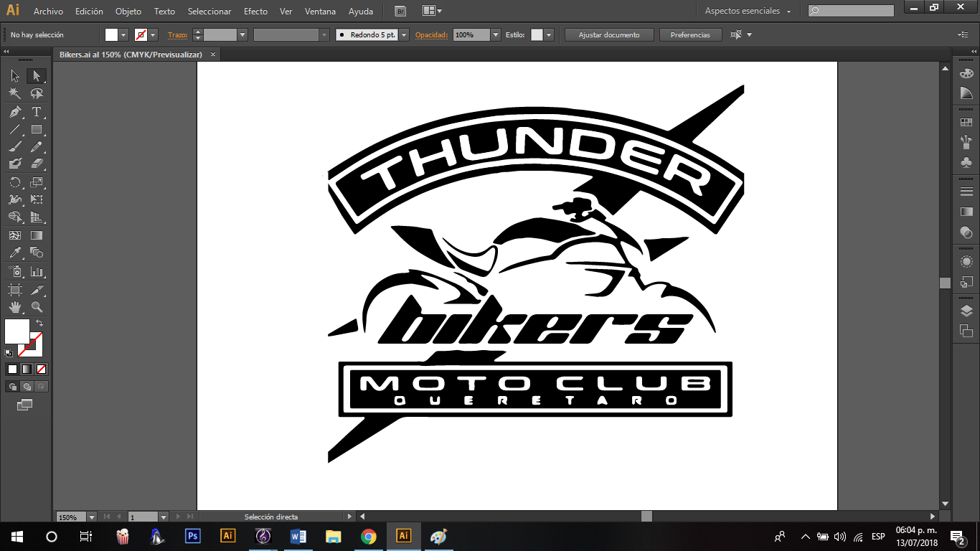The image size is (980, 551).
Task: Reset to default fill and stroke
Action: [9, 352]
